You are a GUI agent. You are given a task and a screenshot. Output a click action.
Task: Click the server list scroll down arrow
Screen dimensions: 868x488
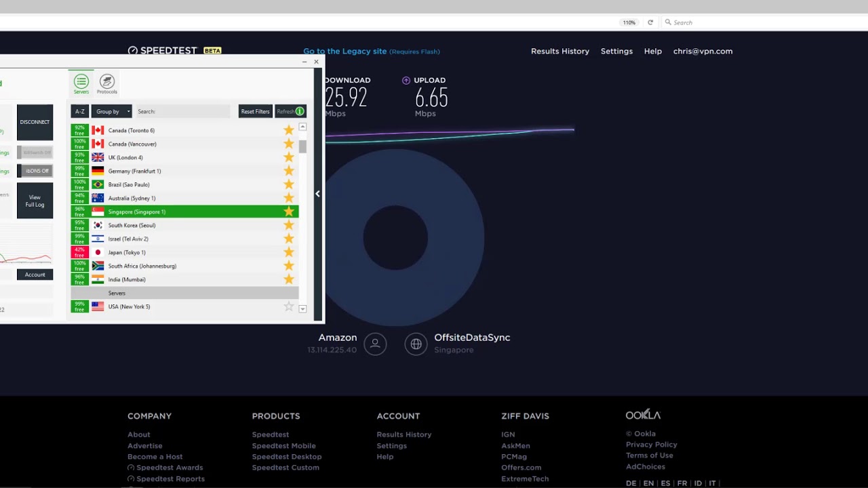pyautogui.click(x=302, y=308)
